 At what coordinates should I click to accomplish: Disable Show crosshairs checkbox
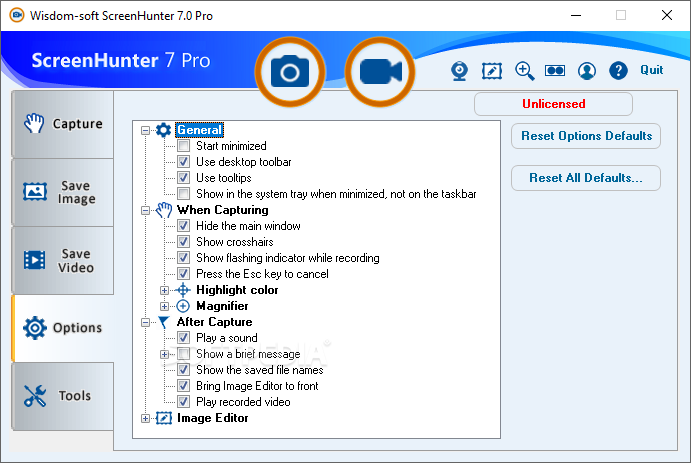(183, 242)
